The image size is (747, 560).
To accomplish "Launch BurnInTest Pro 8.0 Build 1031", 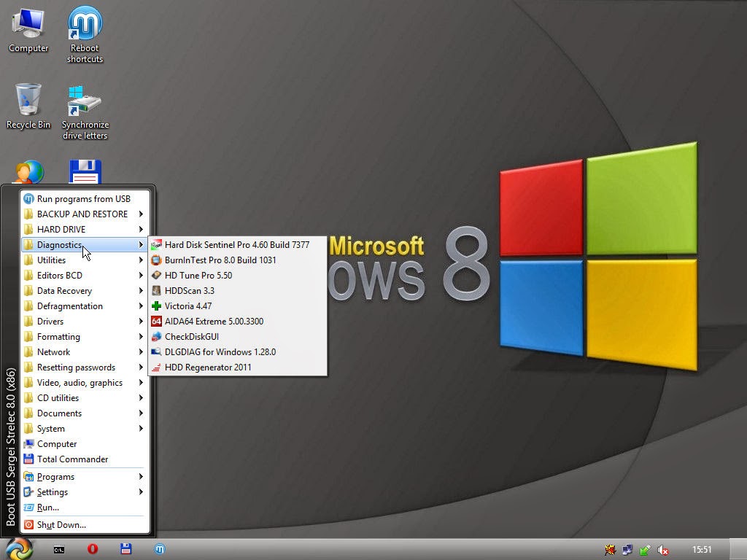I will 237,260.
